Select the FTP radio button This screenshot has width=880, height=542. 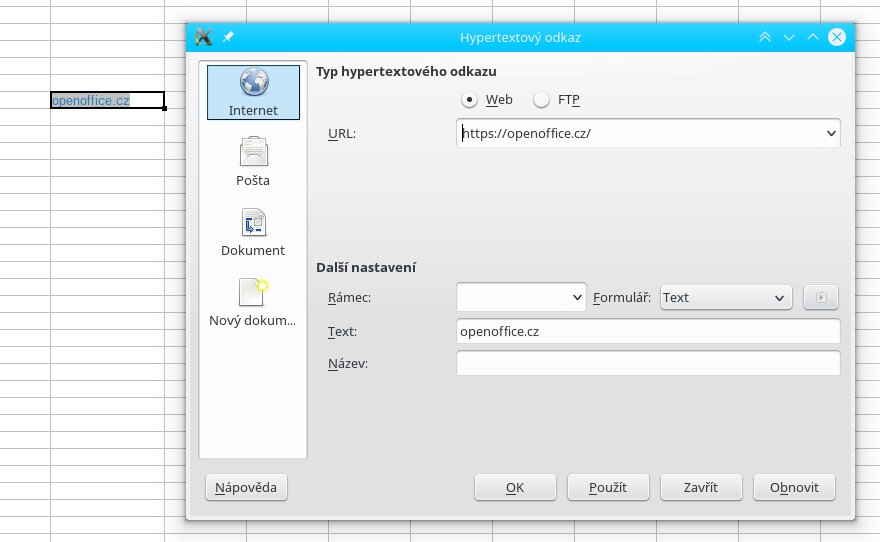541,100
